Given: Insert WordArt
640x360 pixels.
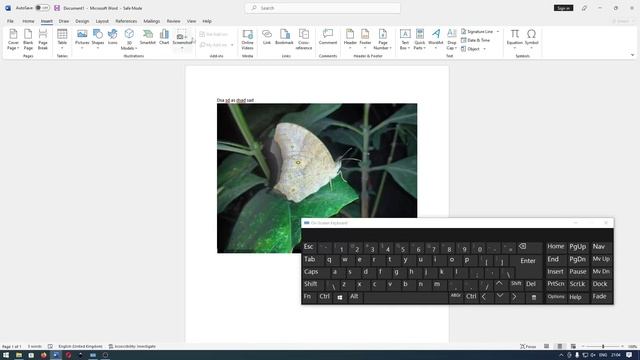Looking at the screenshot, I should tap(436, 40).
